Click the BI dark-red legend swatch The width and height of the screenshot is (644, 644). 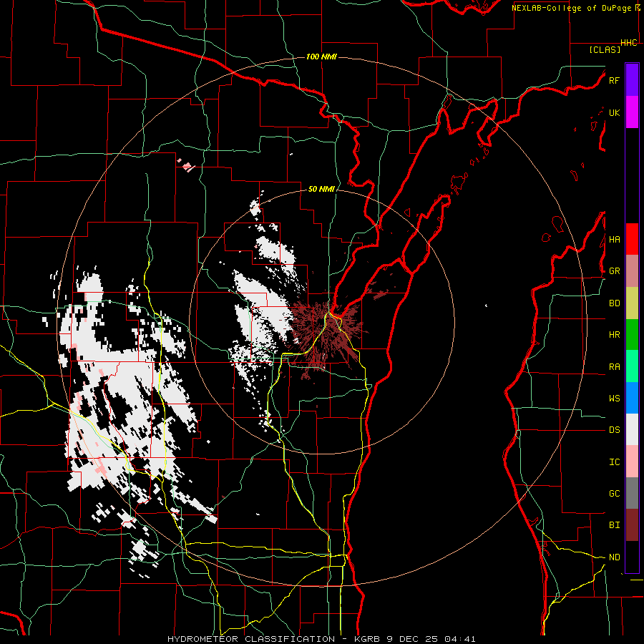tap(632, 525)
